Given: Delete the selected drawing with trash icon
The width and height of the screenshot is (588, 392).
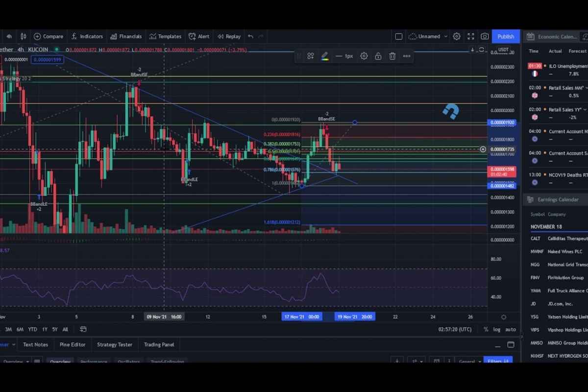Looking at the screenshot, I should pyautogui.click(x=392, y=56).
